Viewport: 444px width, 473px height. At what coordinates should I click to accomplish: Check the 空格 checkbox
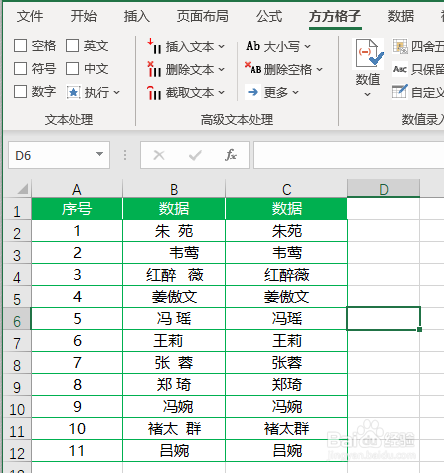[x=20, y=46]
